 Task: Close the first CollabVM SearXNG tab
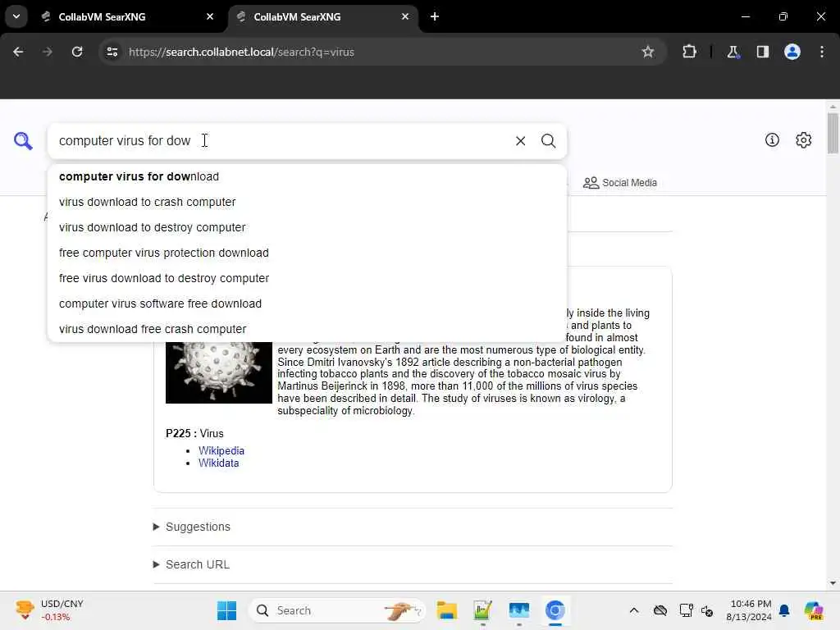pyautogui.click(x=210, y=16)
